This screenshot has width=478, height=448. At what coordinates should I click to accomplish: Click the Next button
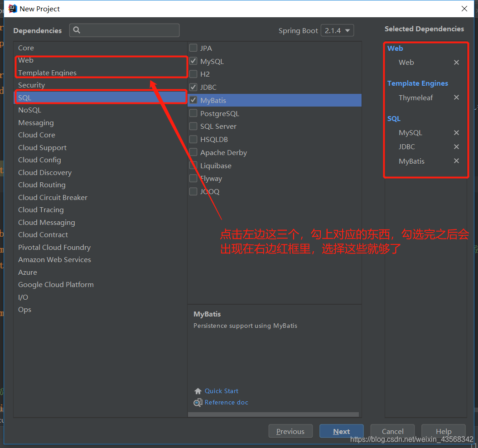342,431
